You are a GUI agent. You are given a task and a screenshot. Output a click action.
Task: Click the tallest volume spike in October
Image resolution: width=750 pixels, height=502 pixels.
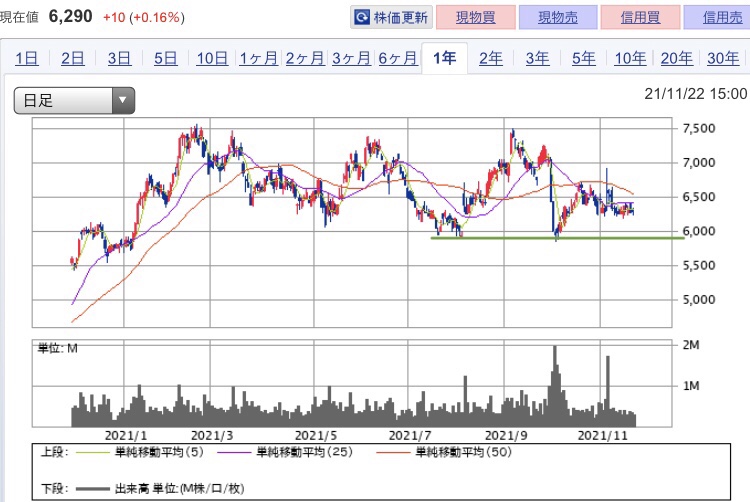click(555, 385)
